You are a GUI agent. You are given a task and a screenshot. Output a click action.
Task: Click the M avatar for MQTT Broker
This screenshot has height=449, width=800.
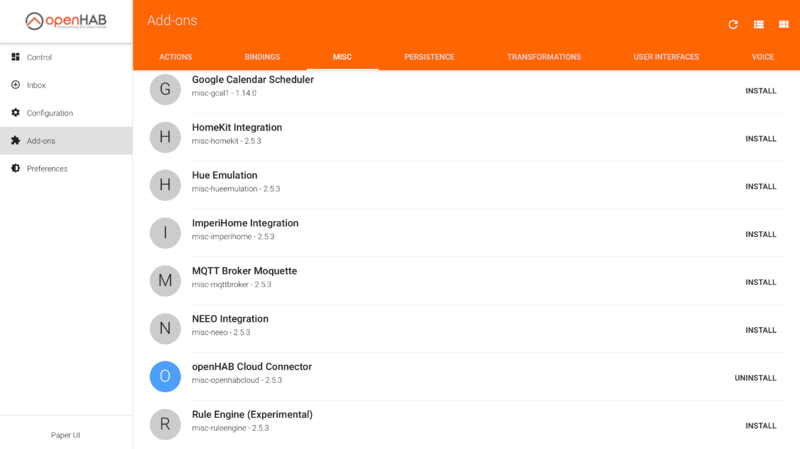(165, 281)
